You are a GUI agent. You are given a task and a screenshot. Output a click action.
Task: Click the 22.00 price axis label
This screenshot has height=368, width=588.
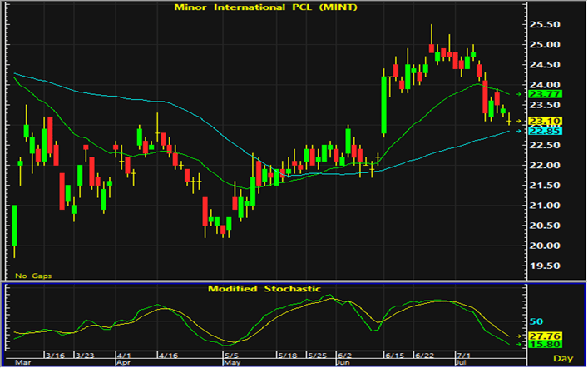[x=545, y=165]
